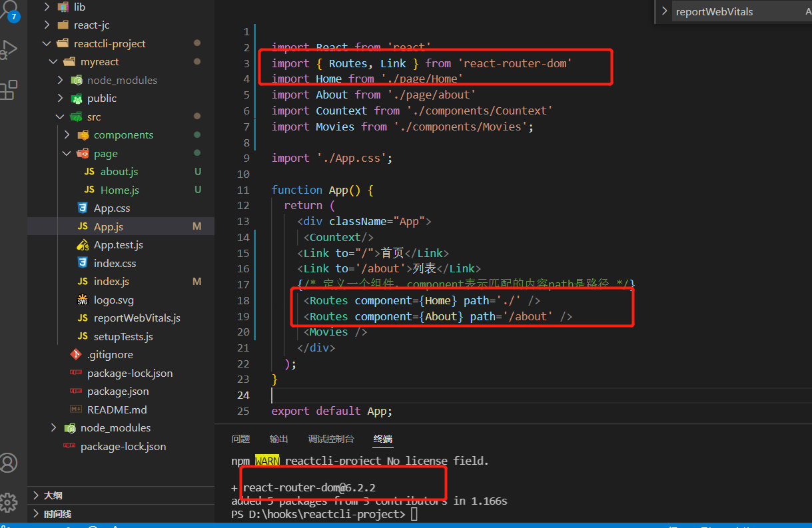This screenshot has width=812, height=528.
Task: Click the npm icon beside package.json
Action: pyautogui.click(x=76, y=392)
